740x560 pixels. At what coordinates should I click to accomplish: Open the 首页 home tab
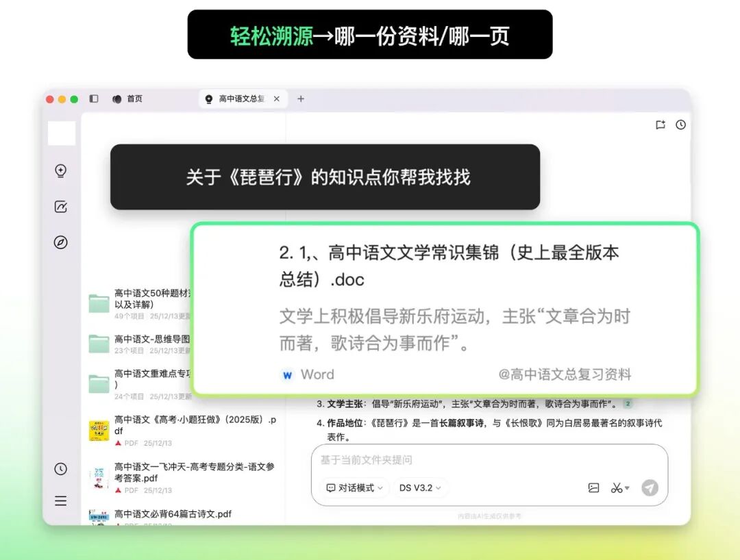point(127,99)
